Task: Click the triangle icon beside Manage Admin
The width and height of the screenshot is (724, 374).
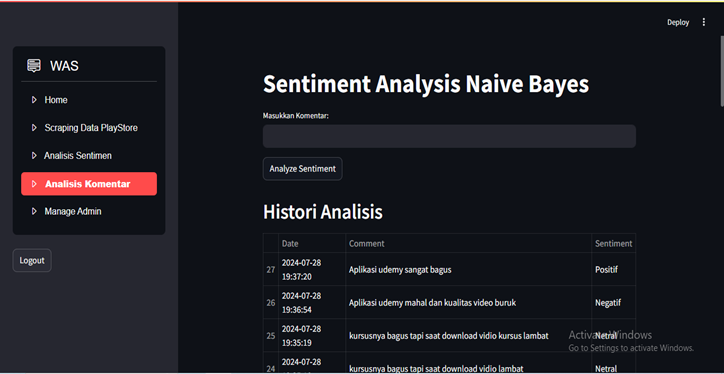Action: point(34,211)
